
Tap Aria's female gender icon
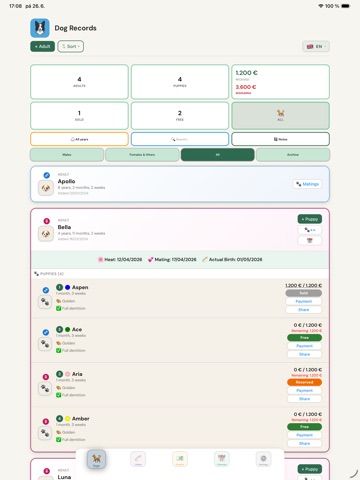(x=46, y=377)
